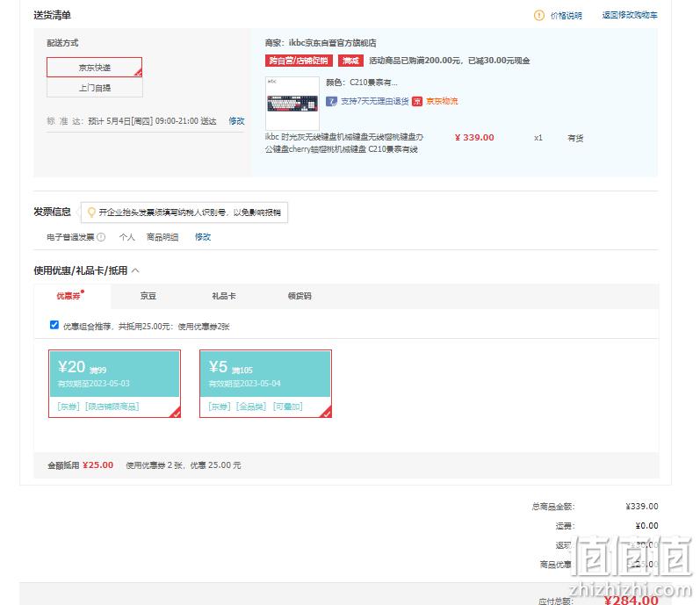Switch to 京豆 tab
This screenshot has width=700, height=605.
(148, 296)
